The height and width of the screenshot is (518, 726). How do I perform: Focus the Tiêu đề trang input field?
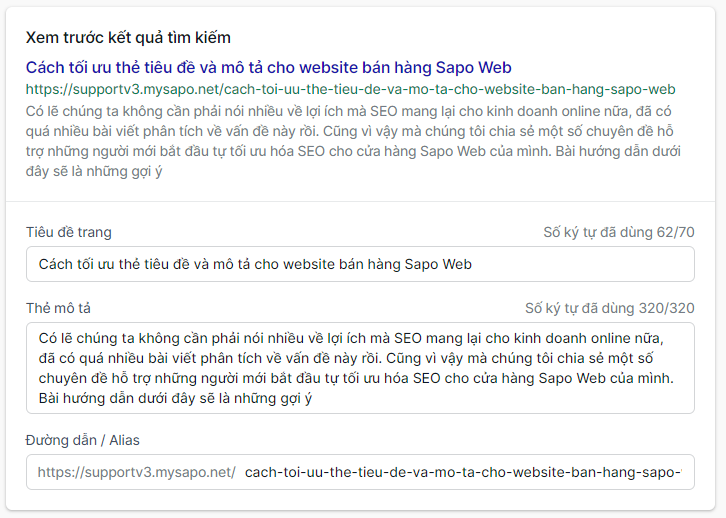pyautogui.click(x=360, y=264)
